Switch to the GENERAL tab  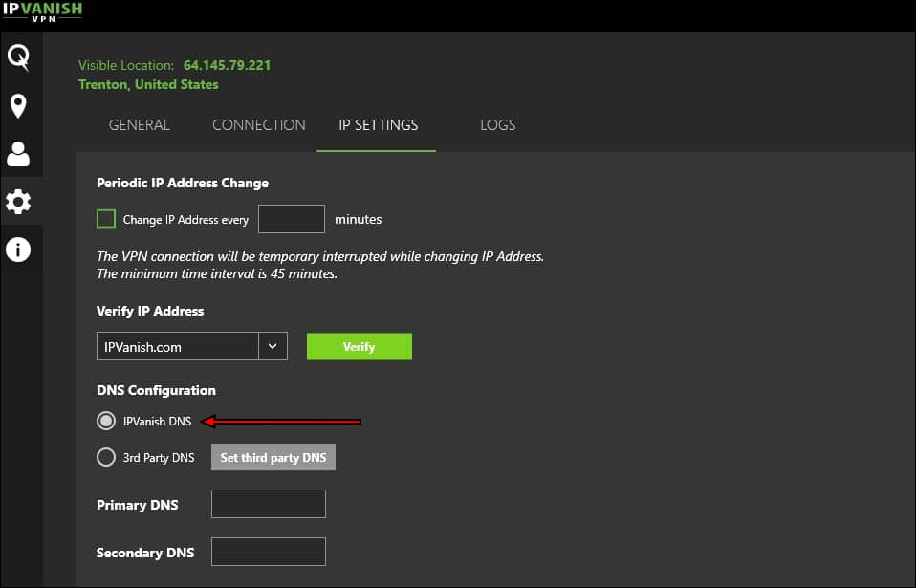point(140,125)
